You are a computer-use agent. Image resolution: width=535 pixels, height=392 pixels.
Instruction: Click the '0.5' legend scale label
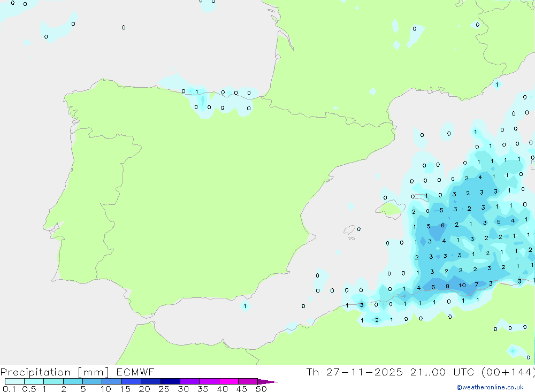pos(29,389)
